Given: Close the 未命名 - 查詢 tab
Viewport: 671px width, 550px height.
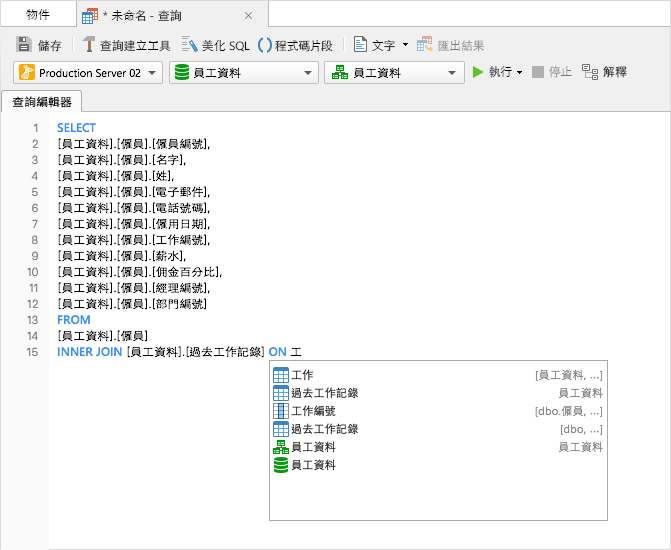Looking at the screenshot, I should click(249, 15).
